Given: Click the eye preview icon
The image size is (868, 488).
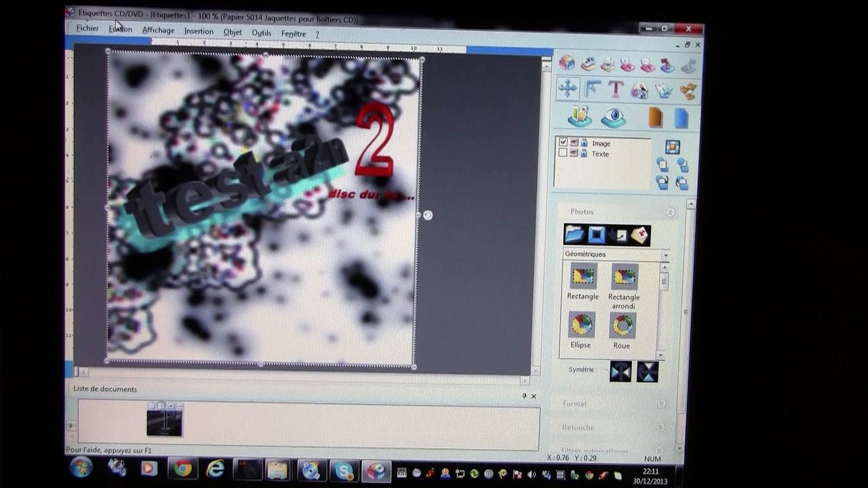Looking at the screenshot, I should 614,117.
